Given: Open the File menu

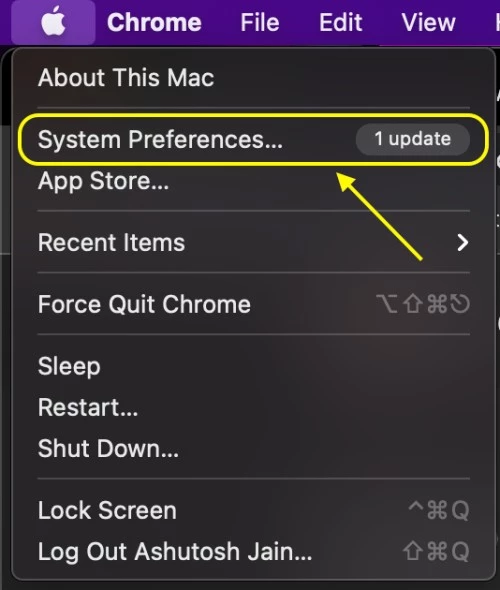Looking at the screenshot, I should point(260,22).
